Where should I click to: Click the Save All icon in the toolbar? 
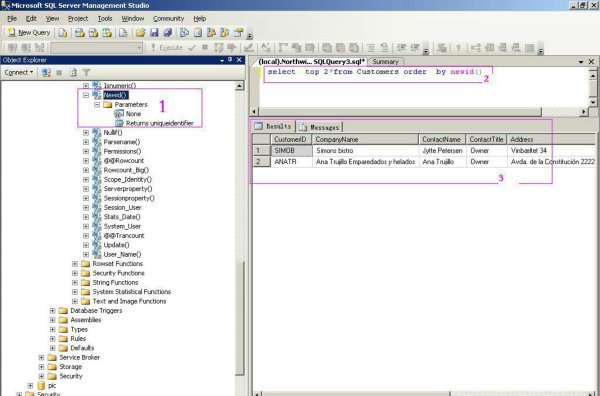pos(168,33)
